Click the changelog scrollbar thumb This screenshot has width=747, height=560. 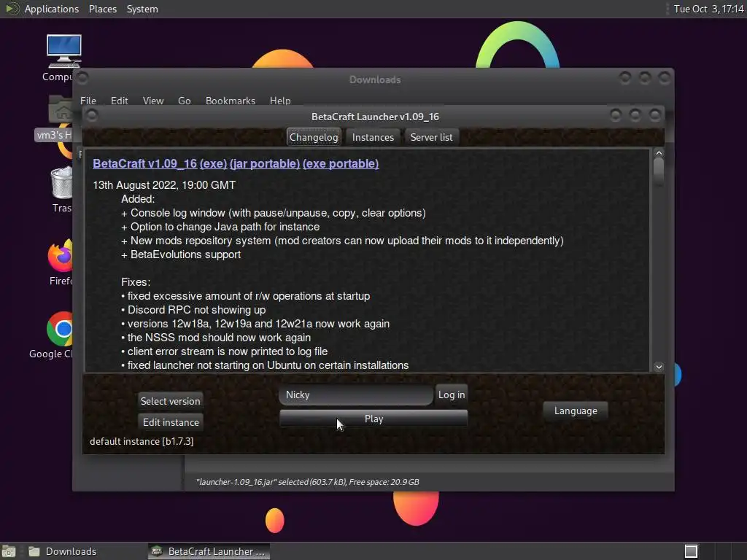pos(659,171)
